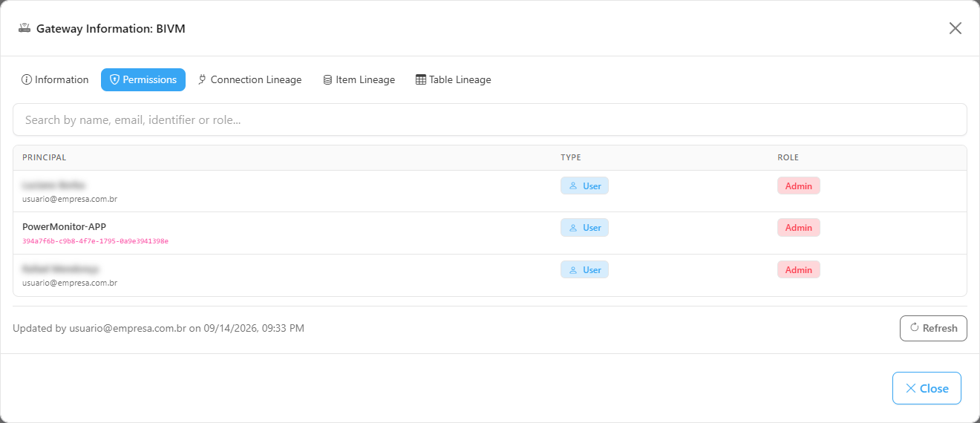Go to Table Lineage tab

click(x=453, y=79)
